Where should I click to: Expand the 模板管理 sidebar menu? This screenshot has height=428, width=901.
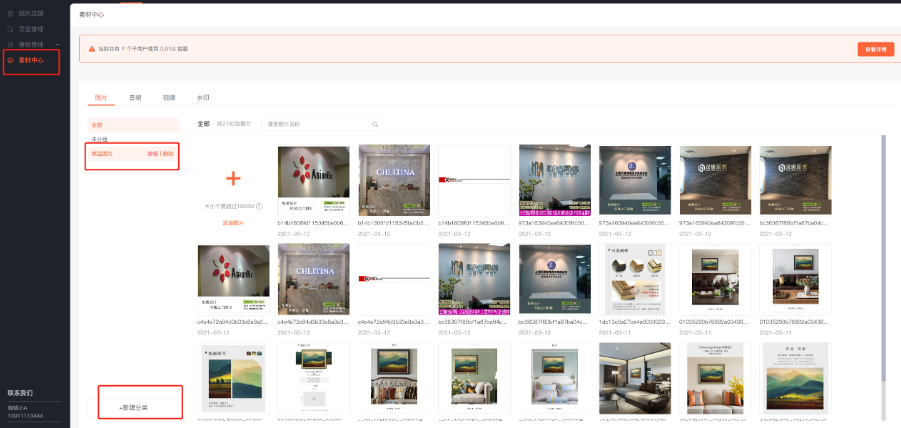57,45
